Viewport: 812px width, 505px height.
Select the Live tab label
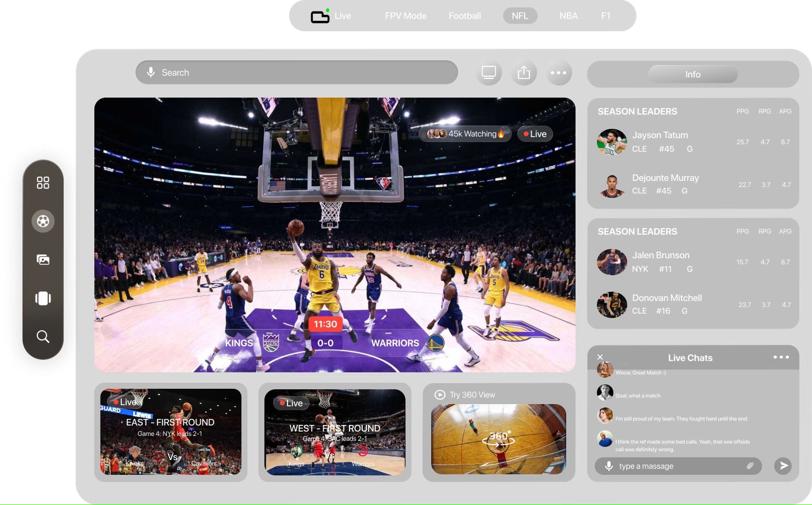click(x=343, y=16)
